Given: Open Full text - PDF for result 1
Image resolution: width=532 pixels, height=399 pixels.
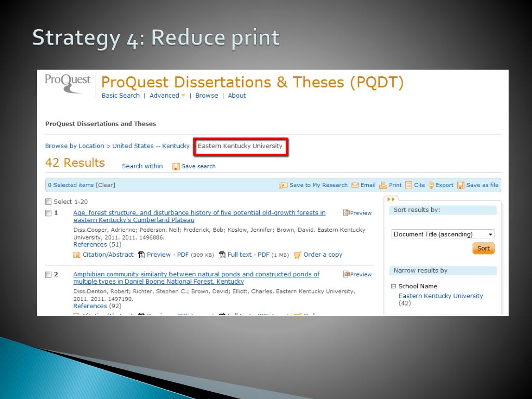Looking at the screenshot, I should pyautogui.click(x=248, y=255).
